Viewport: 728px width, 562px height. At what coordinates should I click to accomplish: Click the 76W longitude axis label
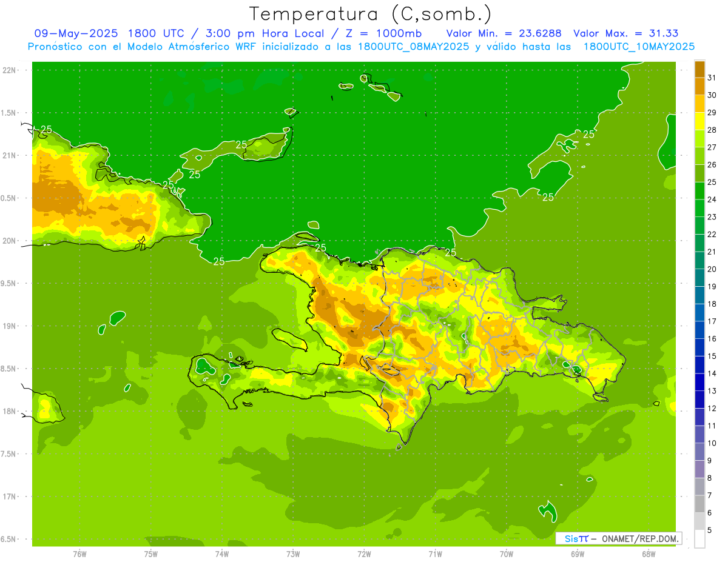coord(79,554)
